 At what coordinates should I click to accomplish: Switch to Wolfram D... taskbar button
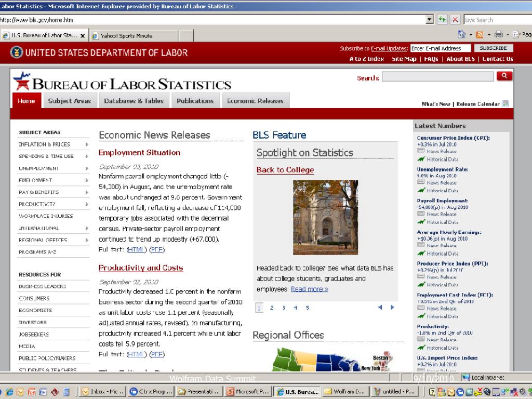345,392
